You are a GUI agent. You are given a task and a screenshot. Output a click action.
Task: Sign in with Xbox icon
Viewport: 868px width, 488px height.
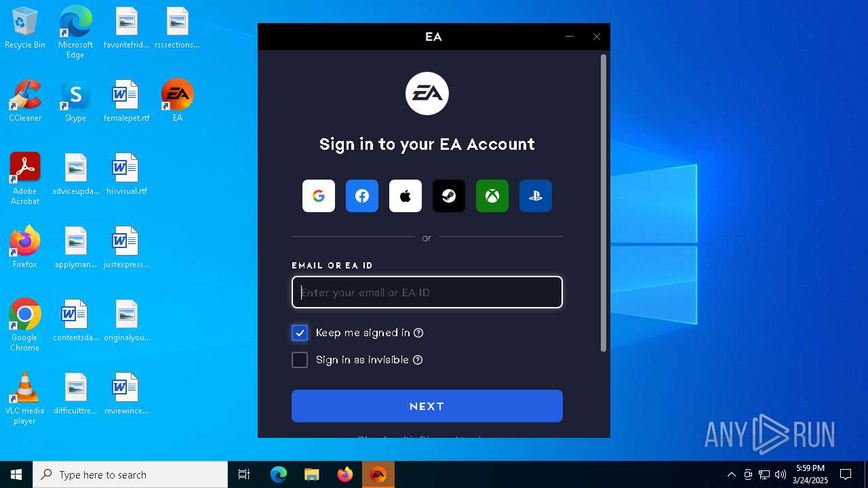pos(492,196)
